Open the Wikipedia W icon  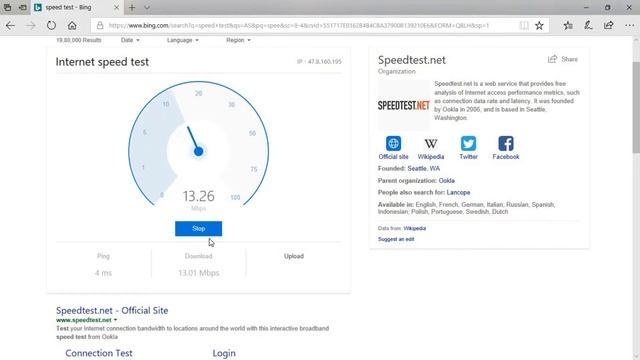[x=431, y=144]
